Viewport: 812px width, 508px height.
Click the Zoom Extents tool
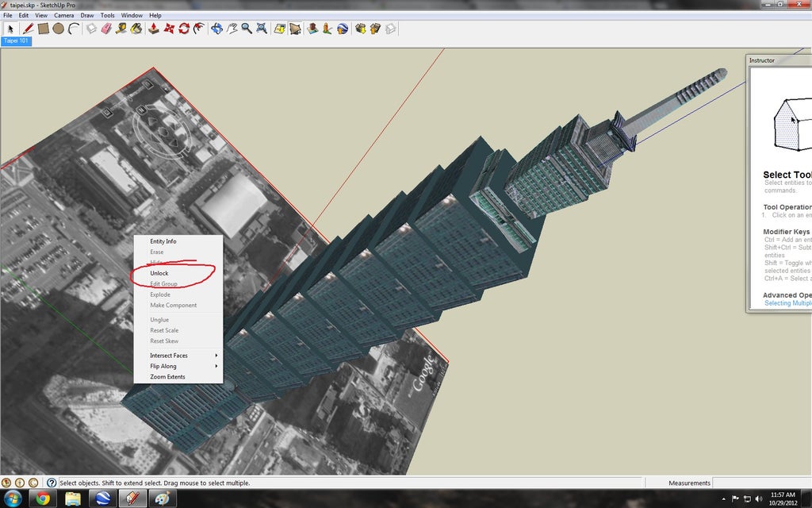tap(261, 29)
